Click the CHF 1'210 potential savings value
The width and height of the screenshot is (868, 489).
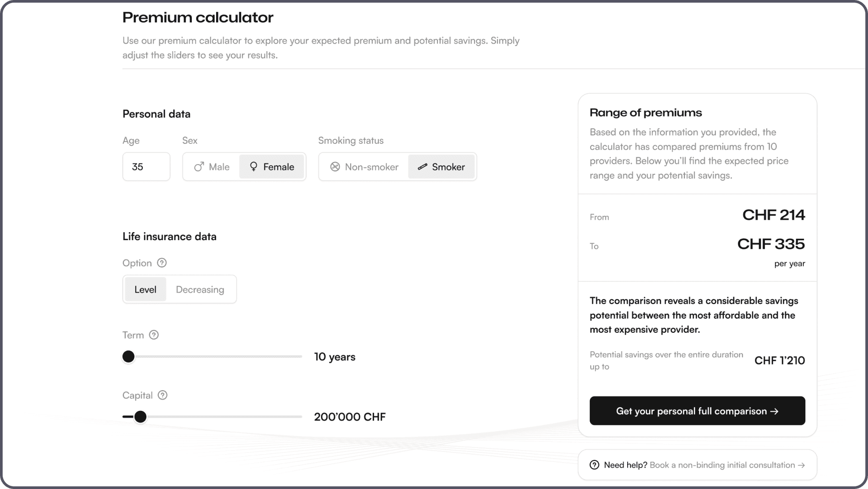point(780,361)
